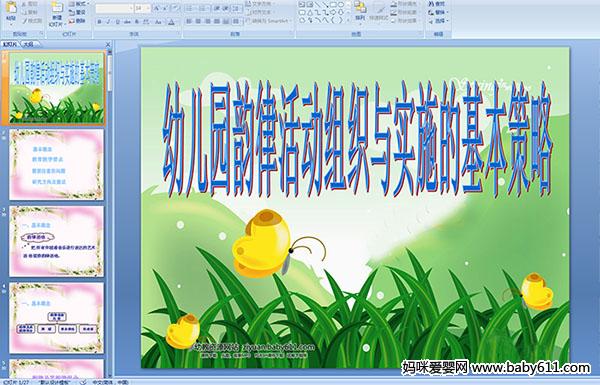Toggle underline formatting
The height and width of the screenshot is (385, 600).
click(117, 22)
